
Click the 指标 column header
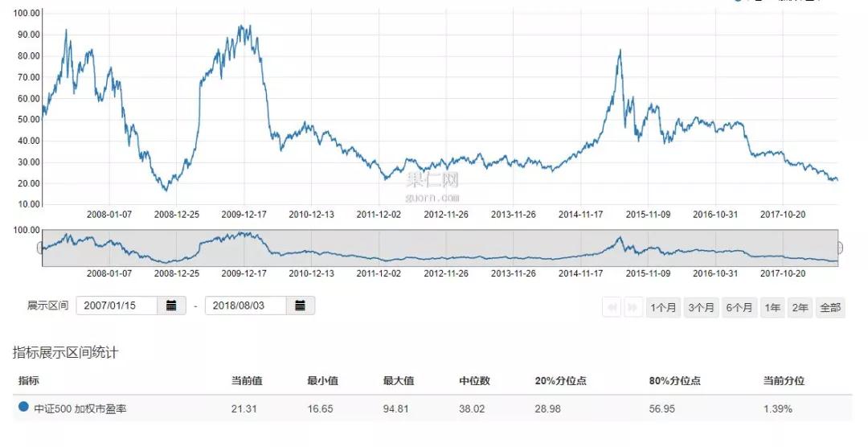tap(29, 380)
